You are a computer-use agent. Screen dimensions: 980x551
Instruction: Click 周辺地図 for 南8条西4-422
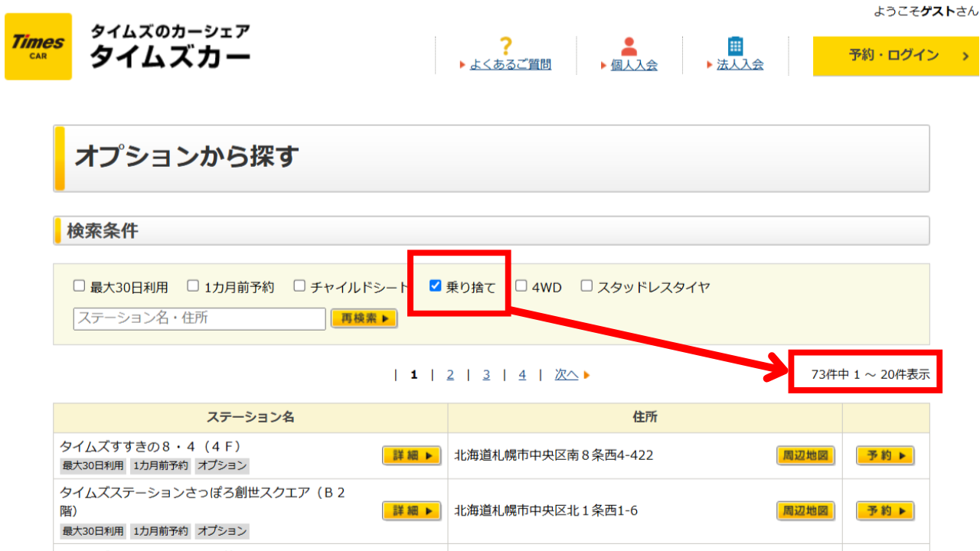[x=805, y=456]
